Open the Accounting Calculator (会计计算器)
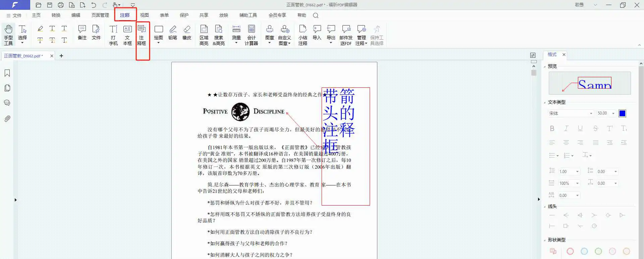 [251, 35]
